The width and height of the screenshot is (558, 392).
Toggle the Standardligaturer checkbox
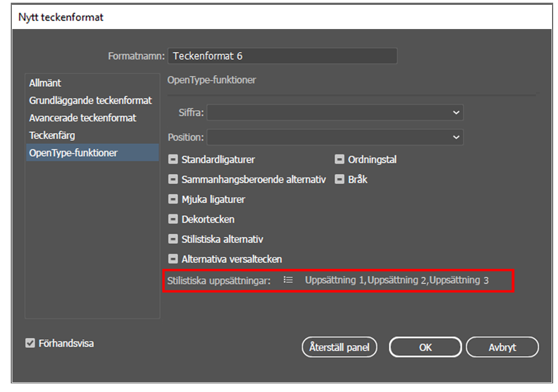(173, 159)
